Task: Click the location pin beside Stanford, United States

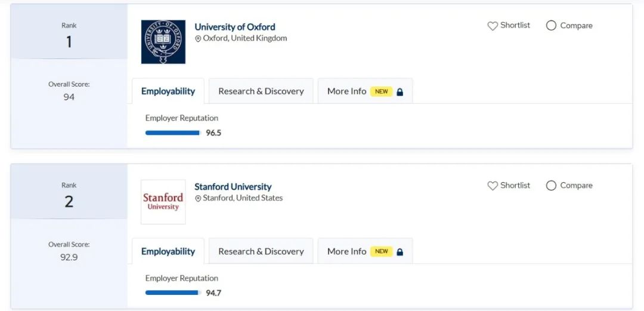Action: 198,199
